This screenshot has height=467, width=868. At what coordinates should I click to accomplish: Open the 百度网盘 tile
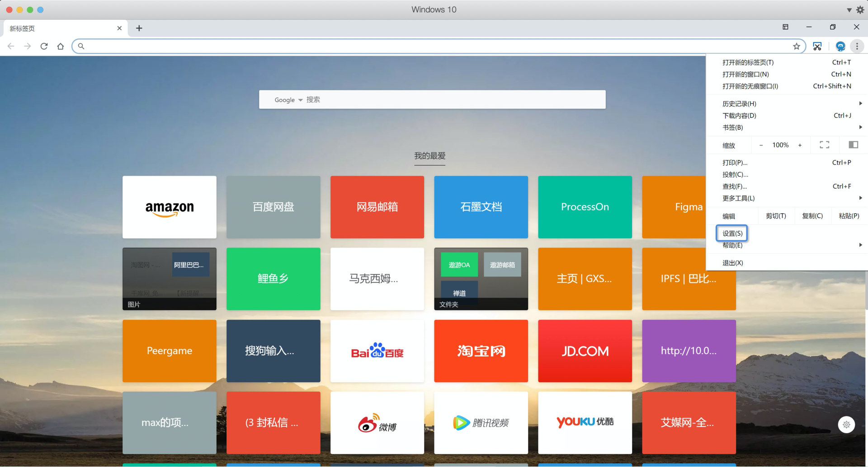tap(274, 207)
